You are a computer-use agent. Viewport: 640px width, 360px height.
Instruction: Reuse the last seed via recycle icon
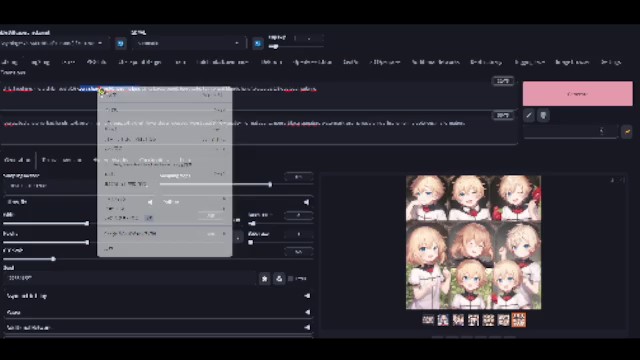click(279, 278)
